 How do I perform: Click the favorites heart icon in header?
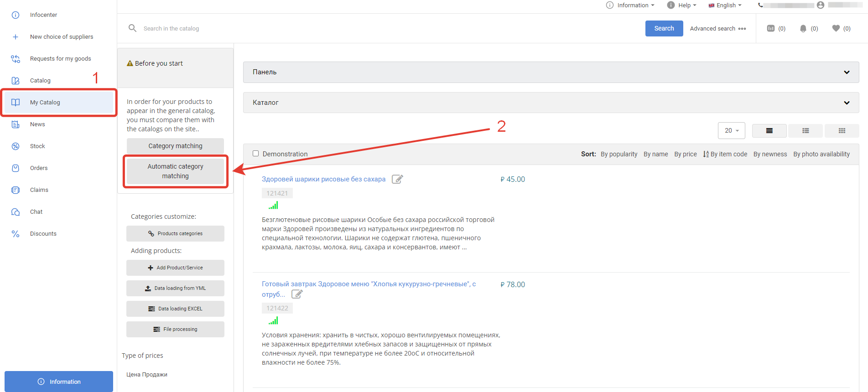[x=836, y=28]
